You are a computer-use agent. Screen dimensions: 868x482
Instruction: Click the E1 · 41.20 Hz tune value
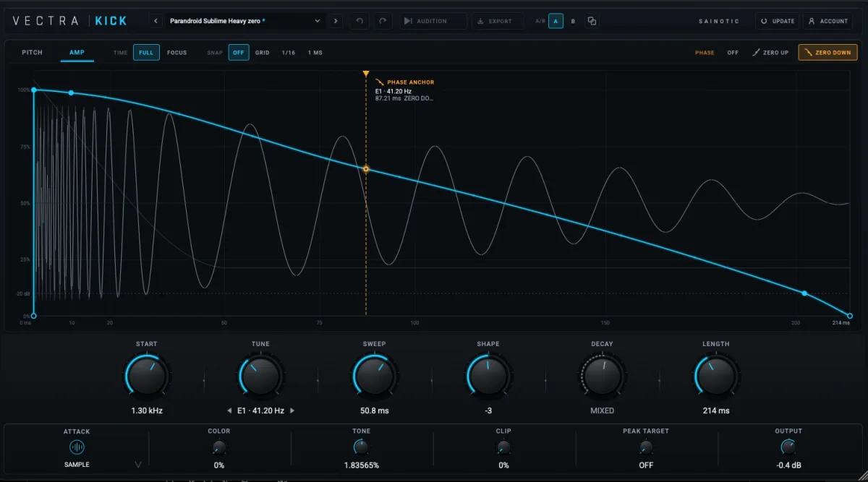[261, 410]
